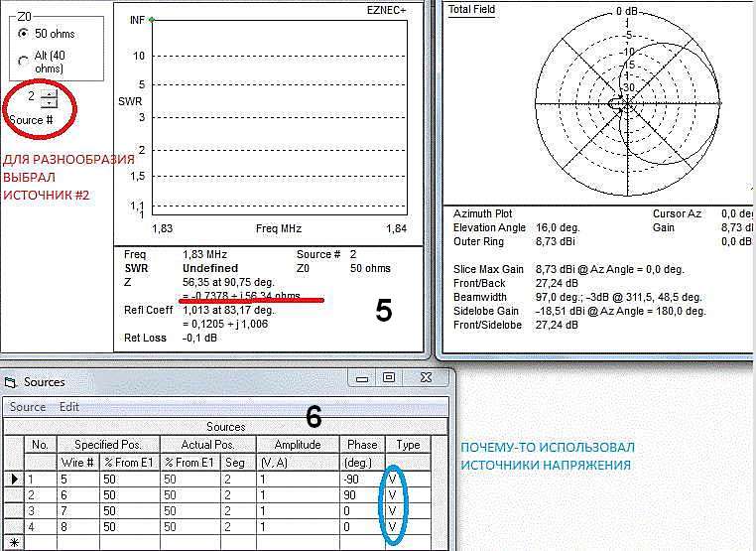Click Type cell 'V' of source 1
The width and height of the screenshot is (756, 551).
pos(408,480)
